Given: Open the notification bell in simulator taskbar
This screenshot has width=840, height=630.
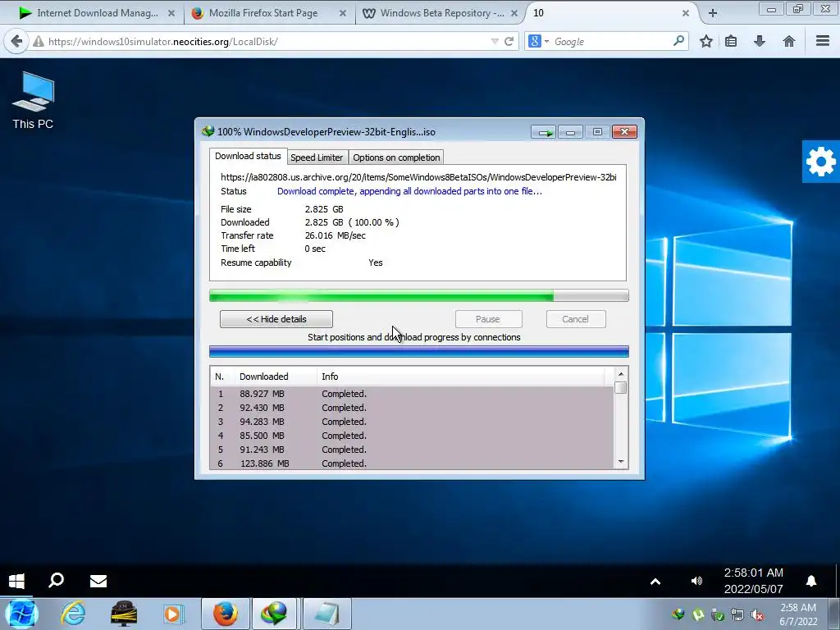Looking at the screenshot, I should point(811,581).
